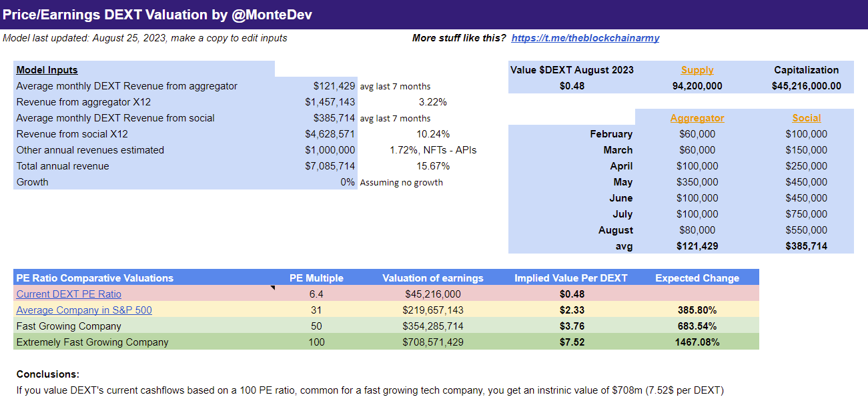
Task: Click the Supply header link
Action: pos(697,69)
